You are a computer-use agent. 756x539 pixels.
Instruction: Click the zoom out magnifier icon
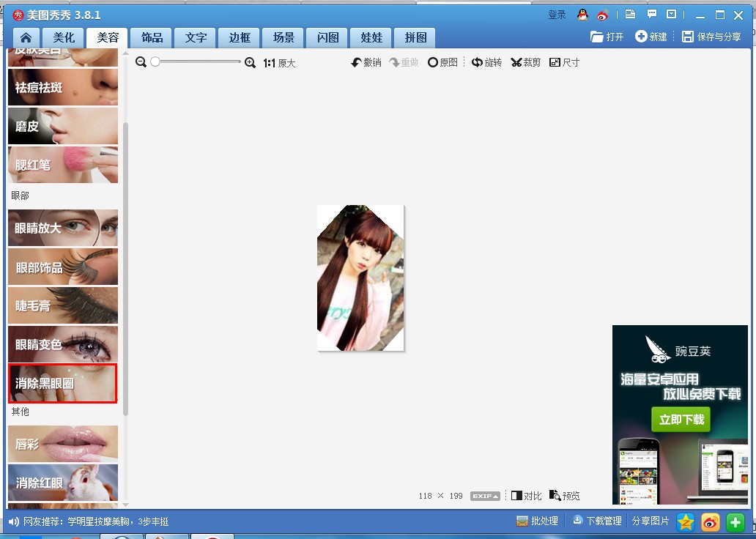[141, 63]
